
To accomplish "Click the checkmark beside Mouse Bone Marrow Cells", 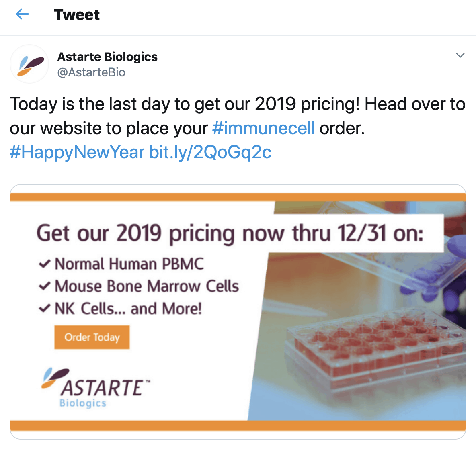I will point(44,286).
